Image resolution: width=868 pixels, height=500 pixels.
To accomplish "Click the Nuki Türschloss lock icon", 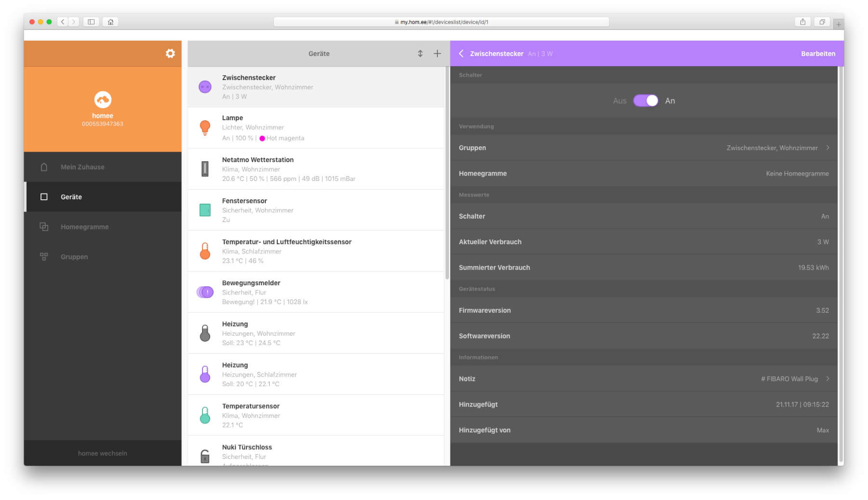I will 205,456.
